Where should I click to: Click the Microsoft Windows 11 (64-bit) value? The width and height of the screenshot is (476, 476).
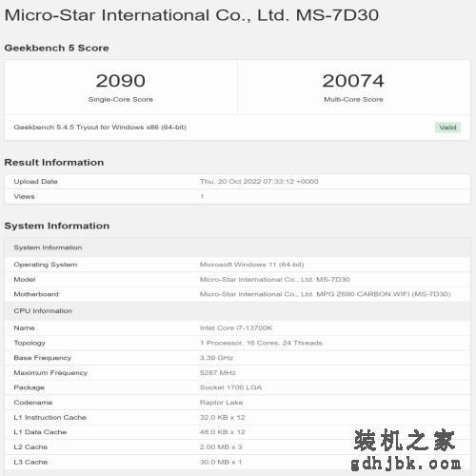(252, 265)
